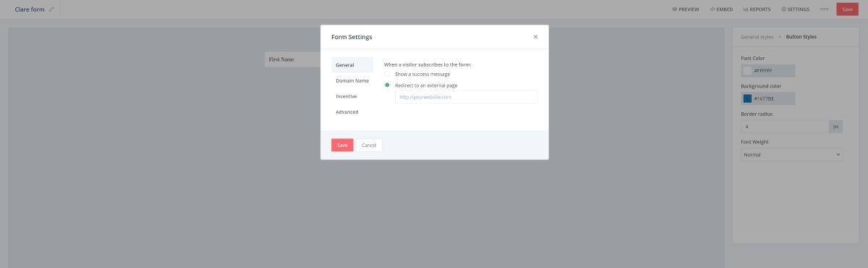Click the pencil icon beside Clare form
This screenshot has height=268, width=868.
tap(51, 9)
